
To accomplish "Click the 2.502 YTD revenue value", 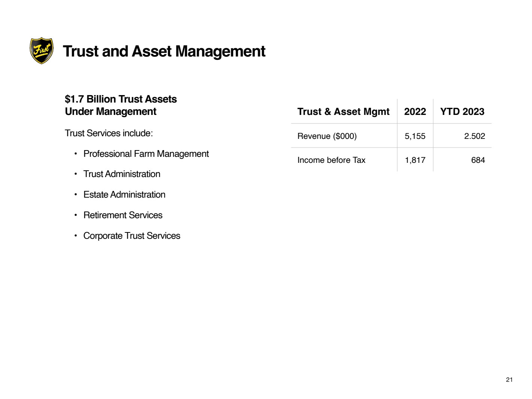I will (x=474, y=136).
